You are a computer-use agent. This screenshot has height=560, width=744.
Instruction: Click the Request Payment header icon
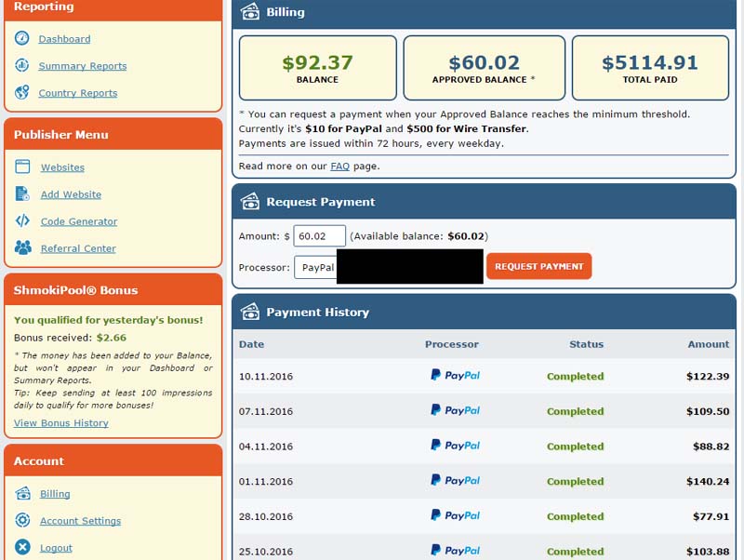click(x=250, y=201)
